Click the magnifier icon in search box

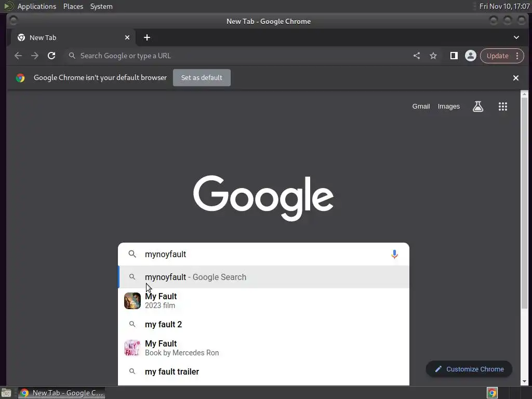[132, 254]
